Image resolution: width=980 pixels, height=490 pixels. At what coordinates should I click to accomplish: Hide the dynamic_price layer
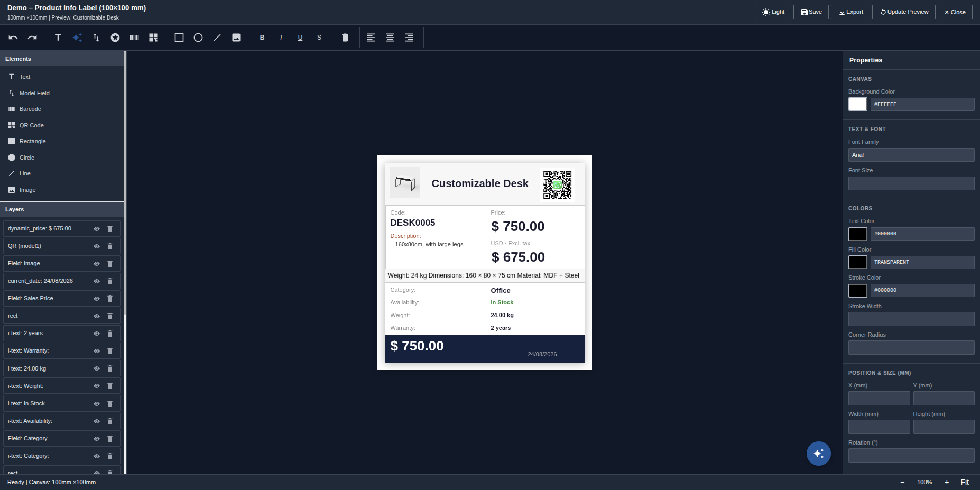(x=97, y=229)
